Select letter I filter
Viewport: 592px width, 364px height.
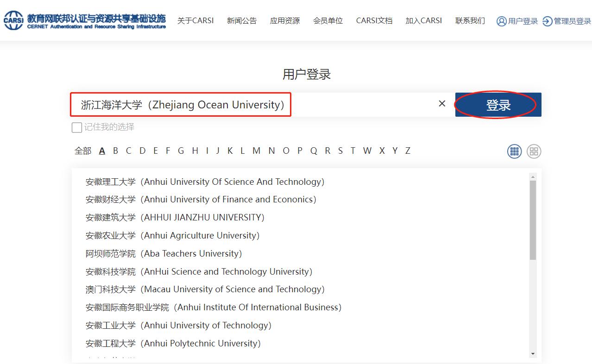click(207, 151)
